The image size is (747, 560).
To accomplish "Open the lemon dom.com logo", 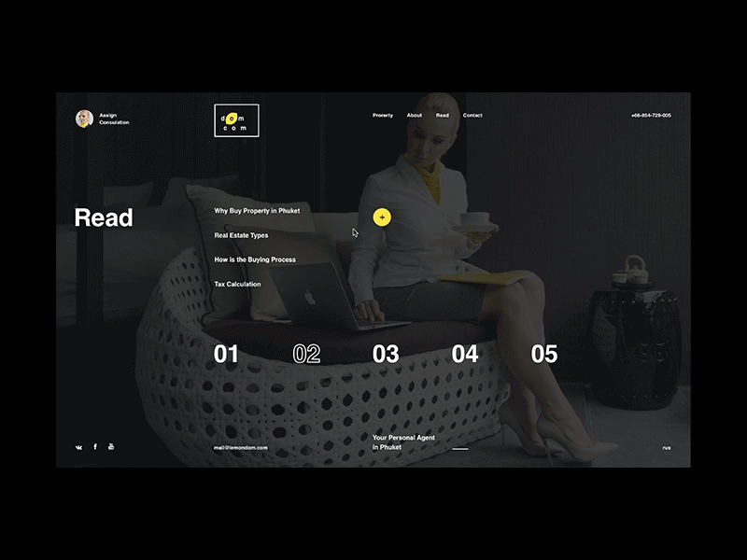I will click(236, 120).
